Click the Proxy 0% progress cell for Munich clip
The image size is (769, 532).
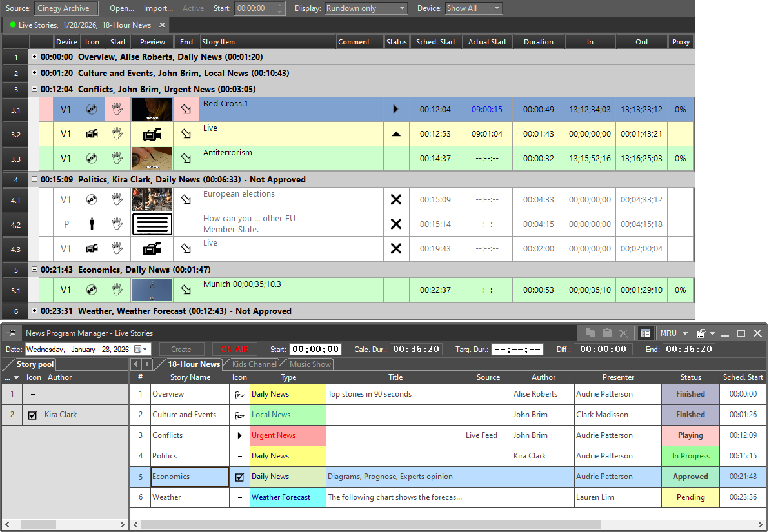[680, 290]
